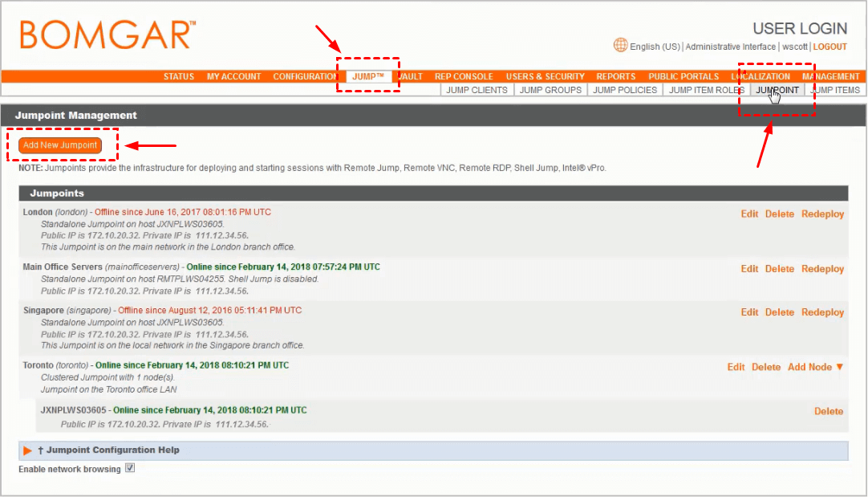Delete Main Office Servers Jumpoint
This screenshot has width=868, height=497.
[780, 269]
